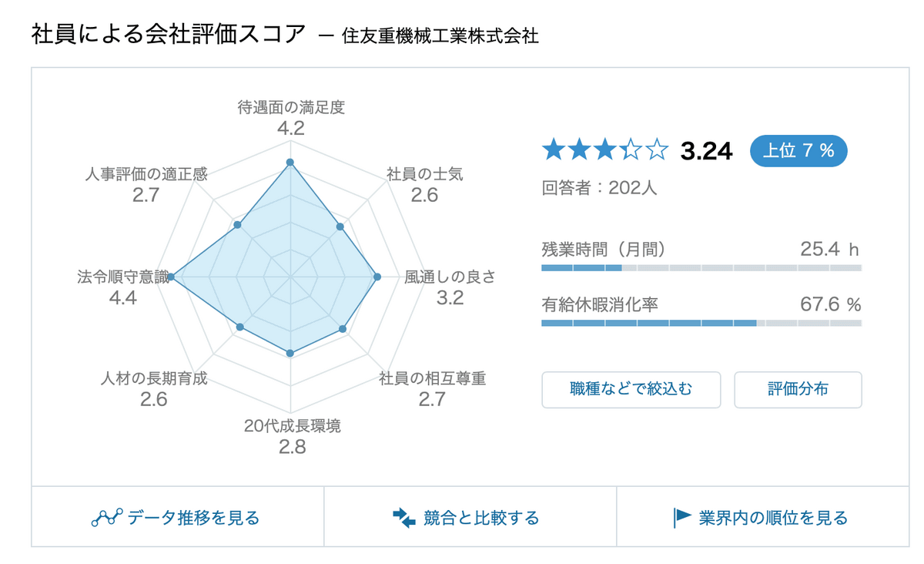Click the first filled star rating icon
This screenshot has height=564, width=924.
554,149
